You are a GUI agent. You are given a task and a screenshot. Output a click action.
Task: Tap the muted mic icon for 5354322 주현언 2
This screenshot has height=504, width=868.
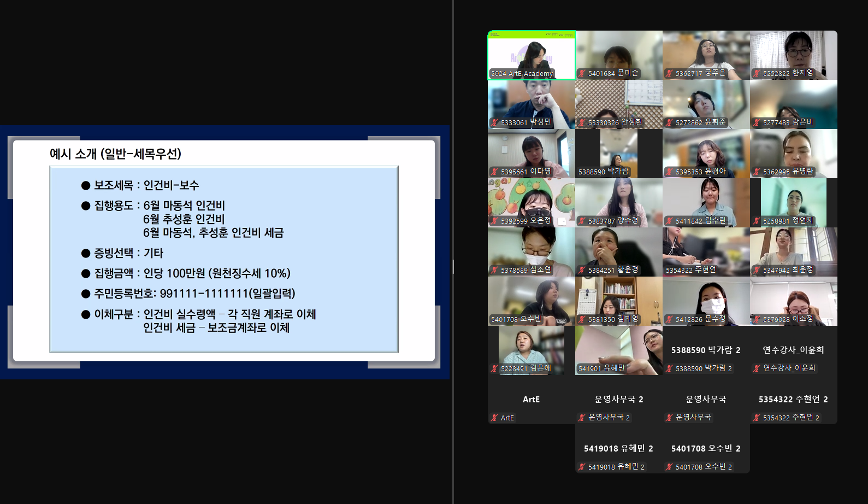coord(757,418)
